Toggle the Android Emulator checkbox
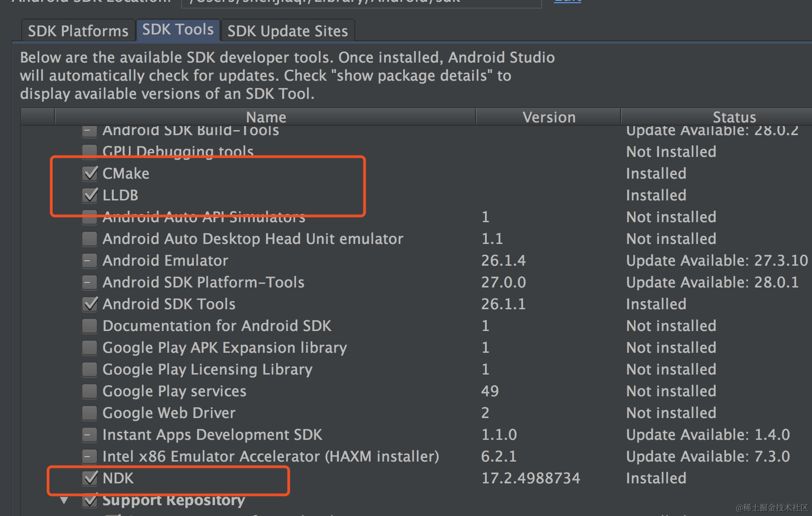 coord(90,260)
